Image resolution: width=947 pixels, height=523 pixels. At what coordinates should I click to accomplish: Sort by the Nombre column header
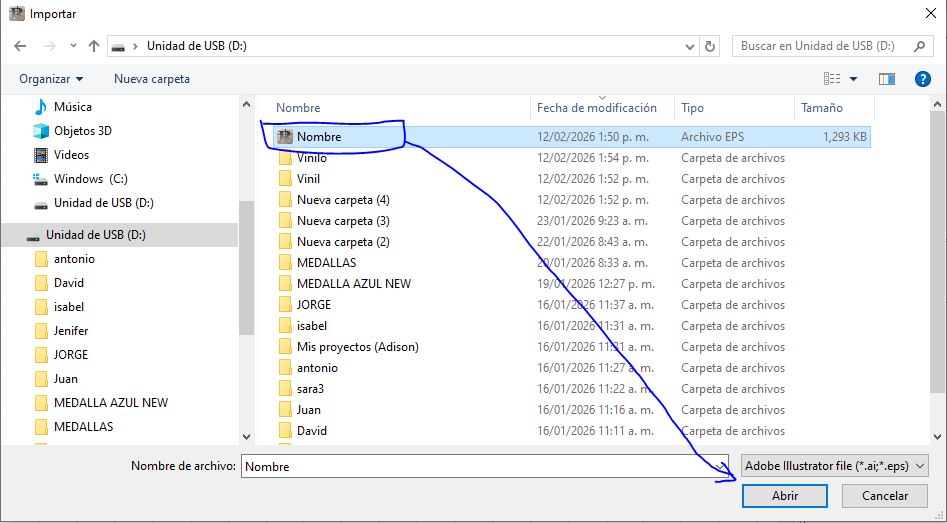[298, 108]
